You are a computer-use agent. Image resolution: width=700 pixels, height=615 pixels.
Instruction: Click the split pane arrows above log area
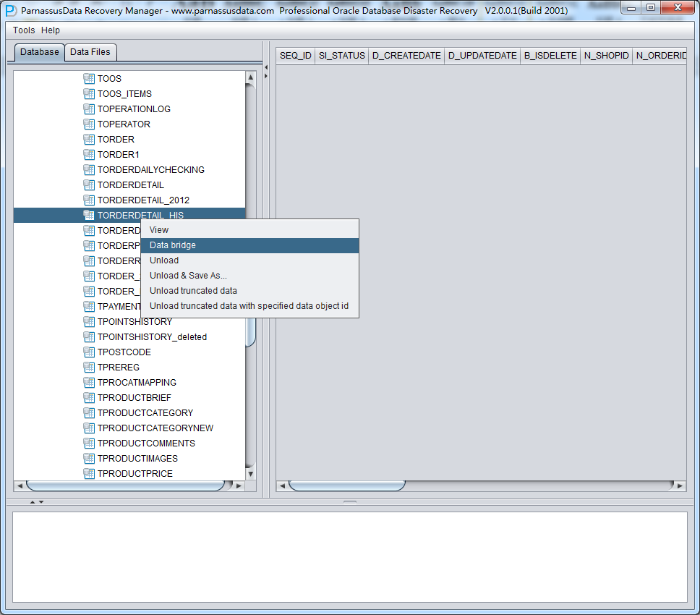36,501
